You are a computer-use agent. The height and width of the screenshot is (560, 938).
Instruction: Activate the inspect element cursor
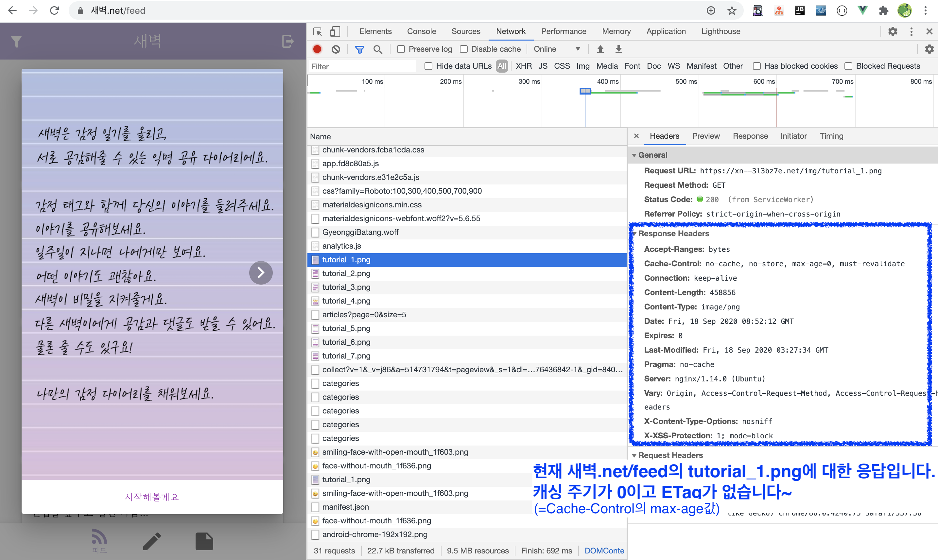pyautogui.click(x=317, y=31)
